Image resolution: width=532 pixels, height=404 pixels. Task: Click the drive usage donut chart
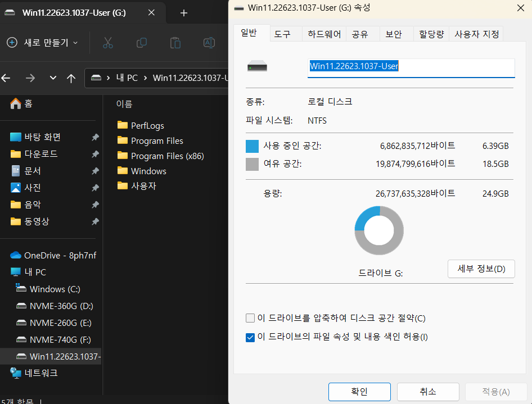click(379, 230)
